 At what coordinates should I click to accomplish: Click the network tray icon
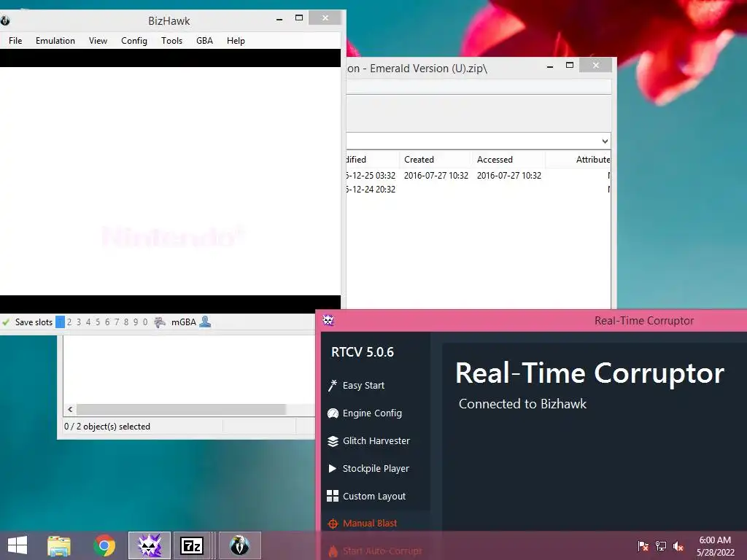pos(661,545)
